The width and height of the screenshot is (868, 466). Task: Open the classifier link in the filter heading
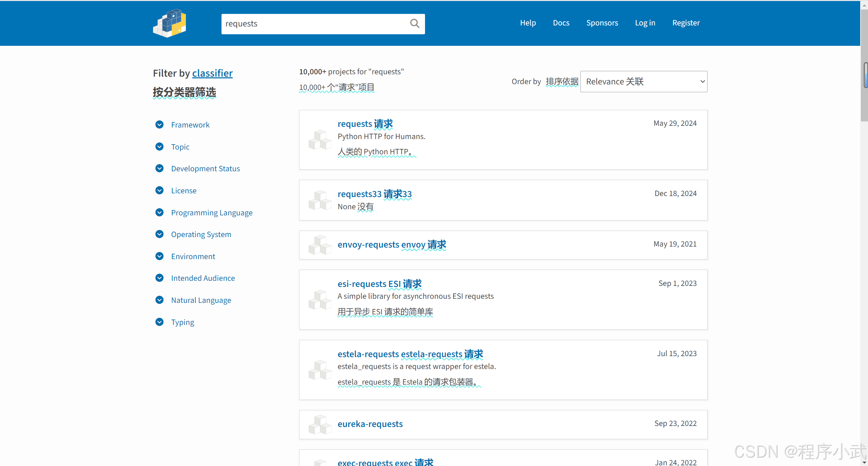point(212,73)
